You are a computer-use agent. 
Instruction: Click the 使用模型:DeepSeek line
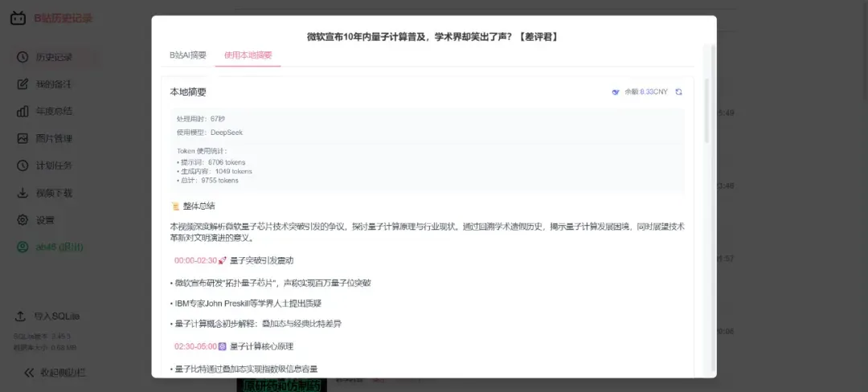pyautogui.click(x=210, y=133)
